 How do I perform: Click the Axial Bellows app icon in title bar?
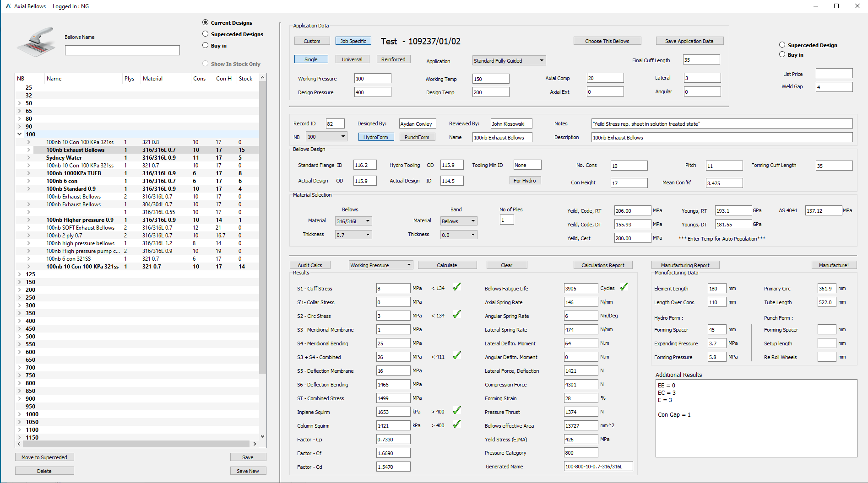pos(8,6)
